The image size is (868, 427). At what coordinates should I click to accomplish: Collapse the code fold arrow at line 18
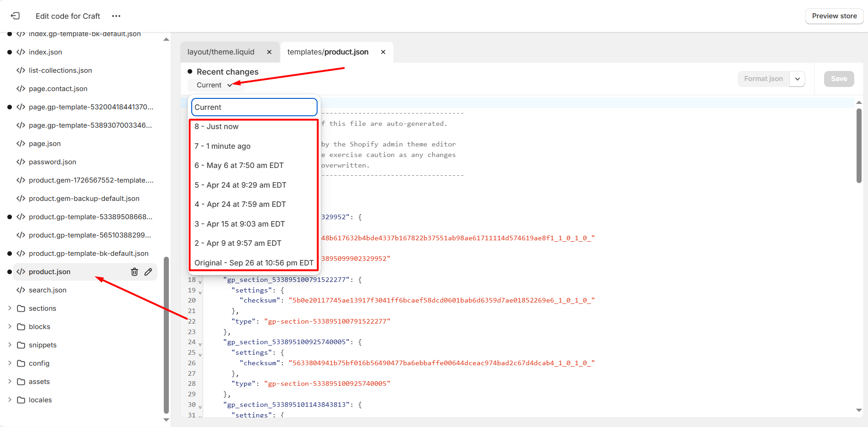click(x=200, y=281)
